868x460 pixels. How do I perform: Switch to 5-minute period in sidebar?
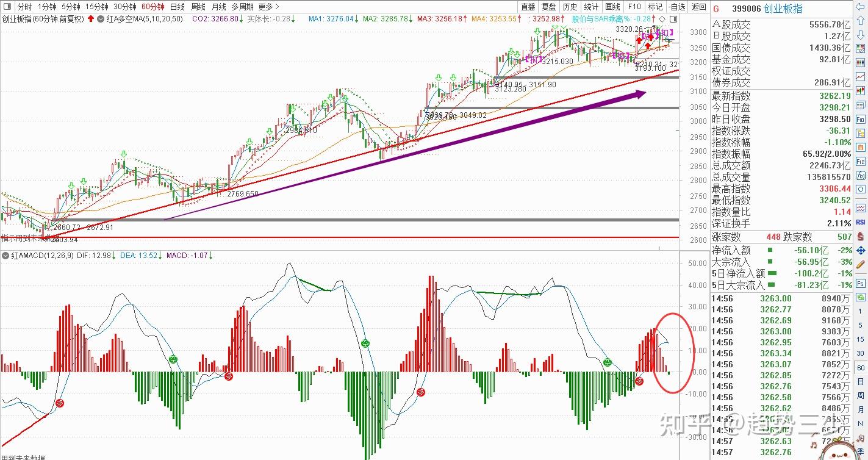tap(860, 325)
